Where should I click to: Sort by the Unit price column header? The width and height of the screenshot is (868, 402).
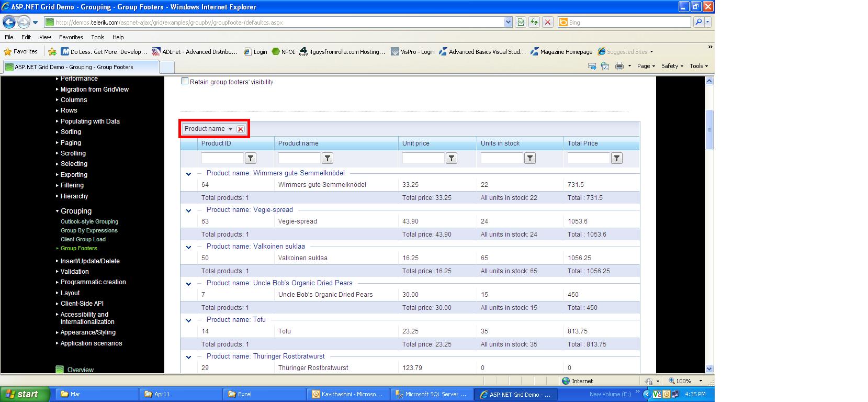coord(415,143)
